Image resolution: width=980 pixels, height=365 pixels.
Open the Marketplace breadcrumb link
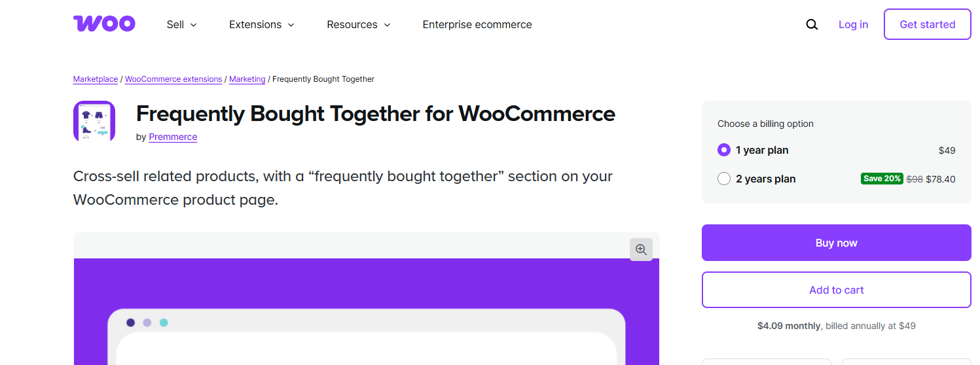tap(96, 79)
